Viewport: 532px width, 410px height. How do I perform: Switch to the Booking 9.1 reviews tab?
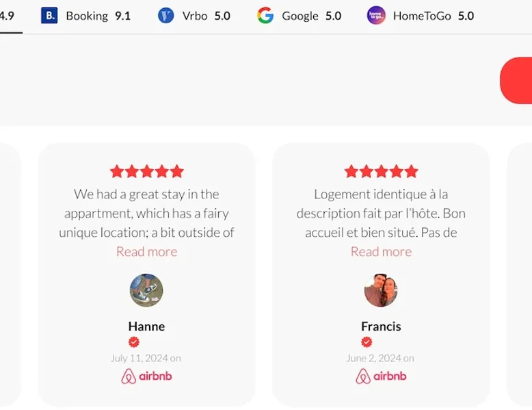tap(86, 16)
